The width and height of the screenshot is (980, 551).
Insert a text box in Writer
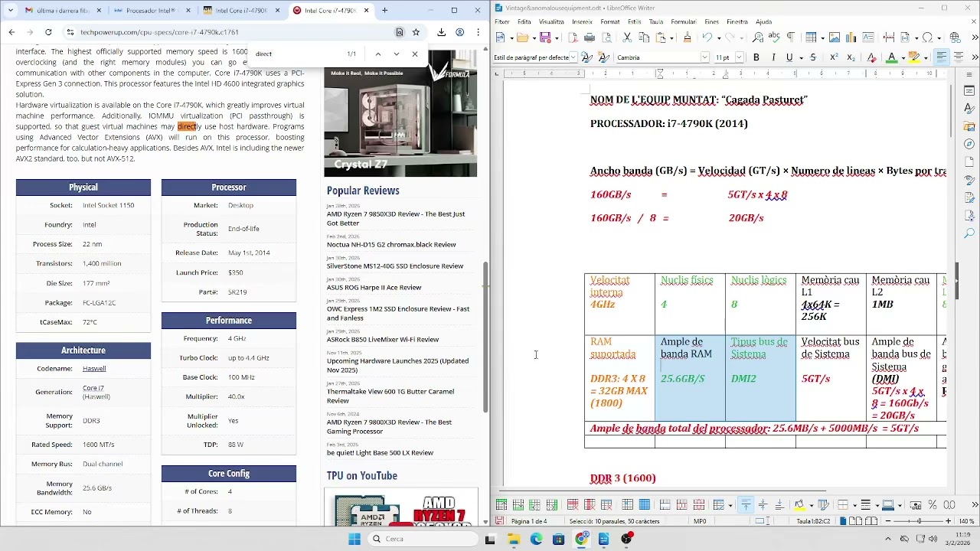click(x=867, y=37)
